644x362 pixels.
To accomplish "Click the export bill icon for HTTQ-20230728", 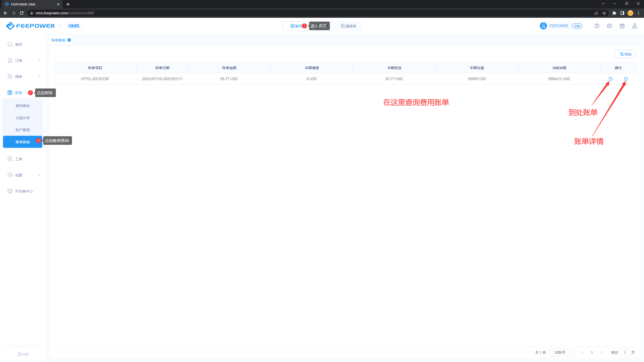I will coord(611,79).
